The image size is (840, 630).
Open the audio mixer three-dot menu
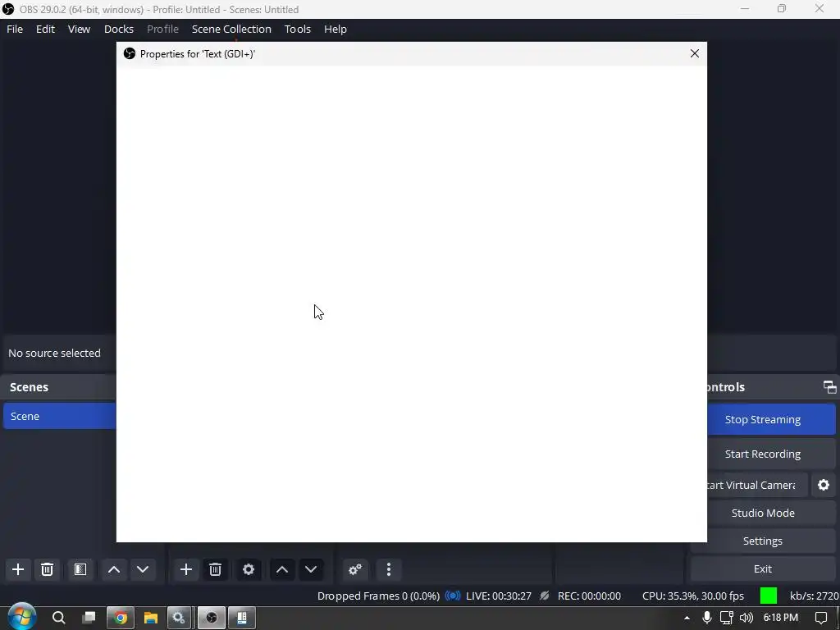(389, 569)
